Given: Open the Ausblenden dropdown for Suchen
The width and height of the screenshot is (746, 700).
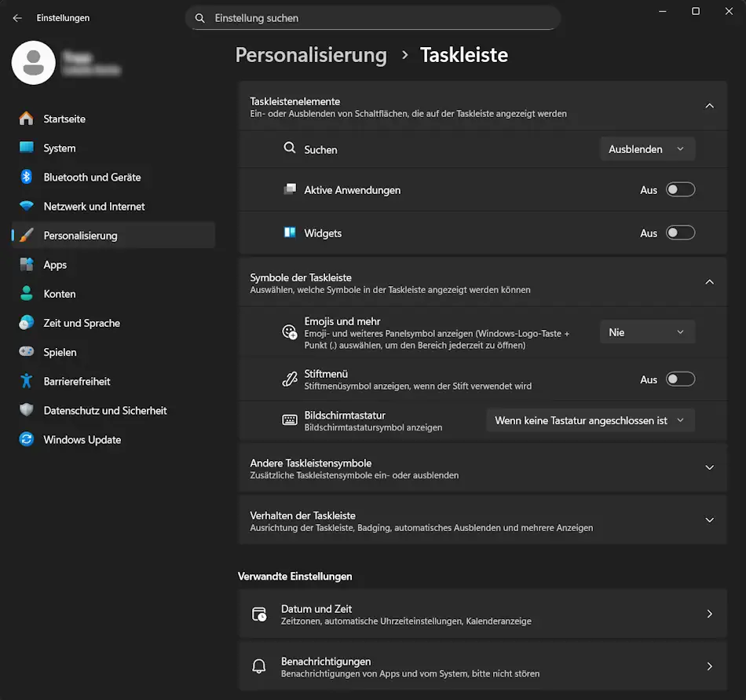Looking at the screenshot, I should click(x=647, y=148).
